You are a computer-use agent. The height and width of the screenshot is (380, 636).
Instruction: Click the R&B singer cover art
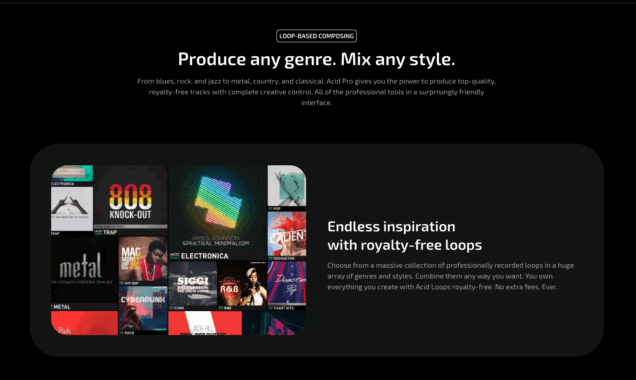point(242,284)
